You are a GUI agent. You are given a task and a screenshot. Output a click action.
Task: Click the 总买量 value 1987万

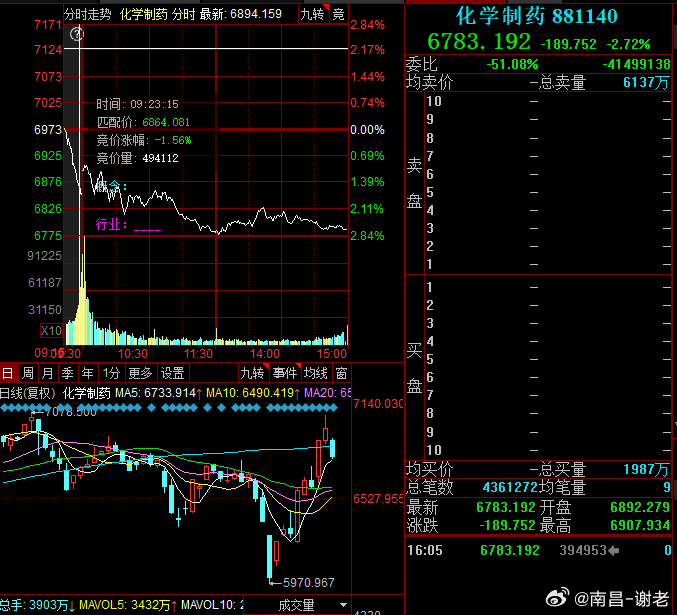tap(646, 469)
